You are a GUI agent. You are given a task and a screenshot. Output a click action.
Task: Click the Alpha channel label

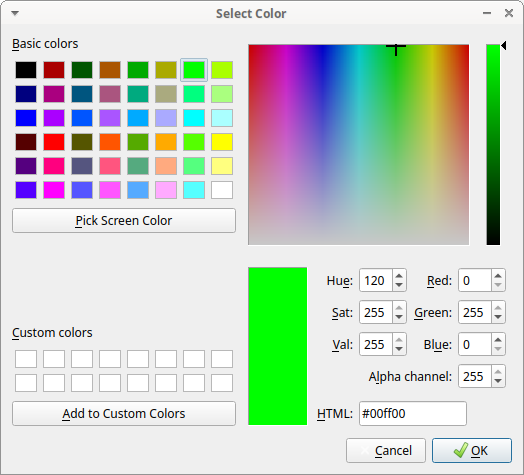pyautogui.click(x=410, y=377)
